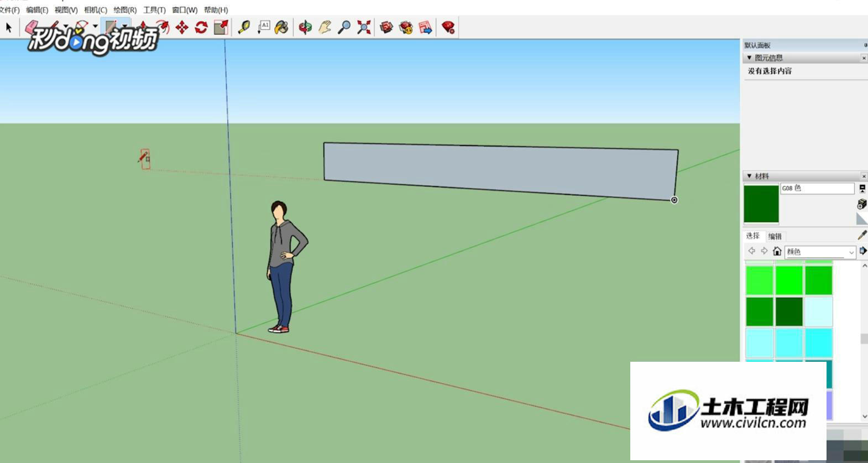This screenshot has height=463, width=868.
Task: Collapse the 图元信息 panel
Action: (x=749, y=58)
